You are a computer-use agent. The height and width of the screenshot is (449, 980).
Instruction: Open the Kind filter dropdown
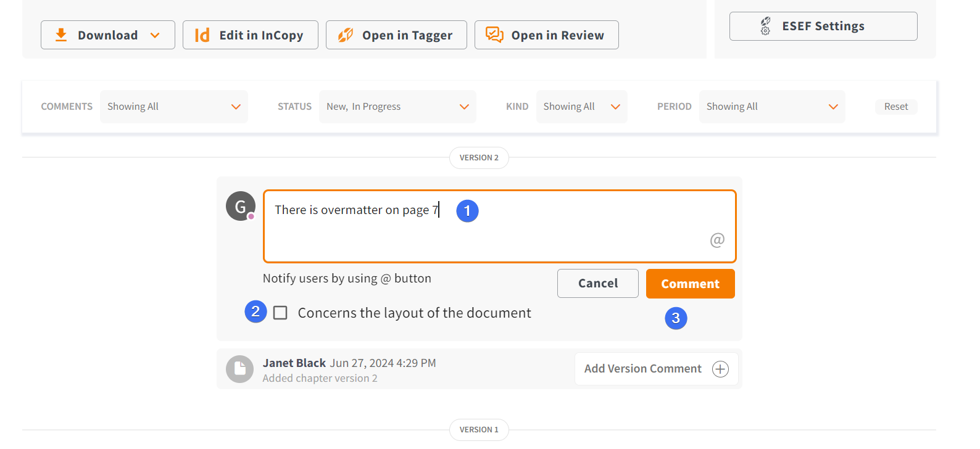pyautogui.click(x=582, y=107)
